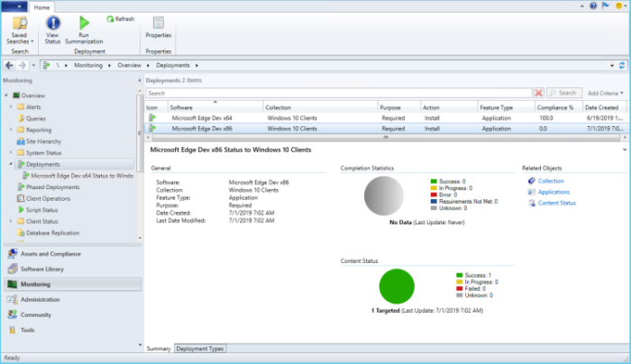
Task: Collapse the deployment details pane chevron
Action: tap(625, 150)
